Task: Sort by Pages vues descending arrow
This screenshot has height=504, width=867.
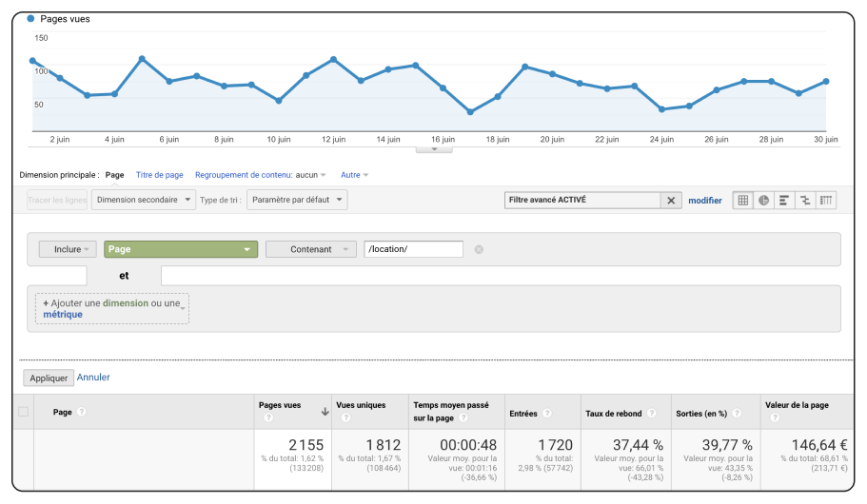Action: 325,412
